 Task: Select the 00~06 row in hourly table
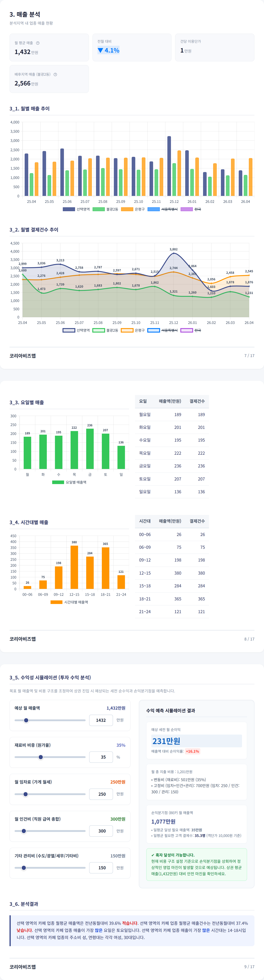(x=172, y=535)
